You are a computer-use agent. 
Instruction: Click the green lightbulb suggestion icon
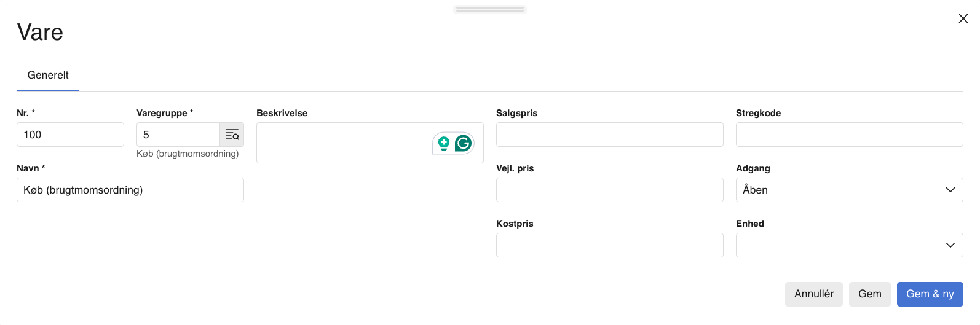[x=444, y=143]
